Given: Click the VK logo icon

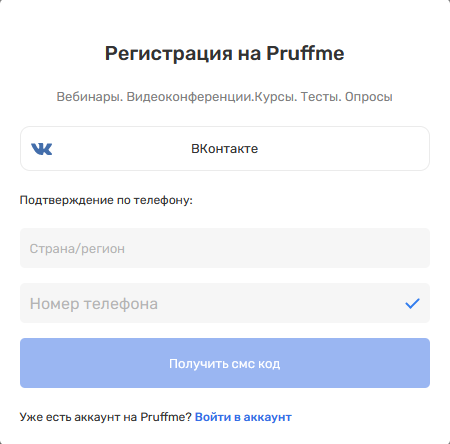Looking at the screenshot, I should [42, 149].
